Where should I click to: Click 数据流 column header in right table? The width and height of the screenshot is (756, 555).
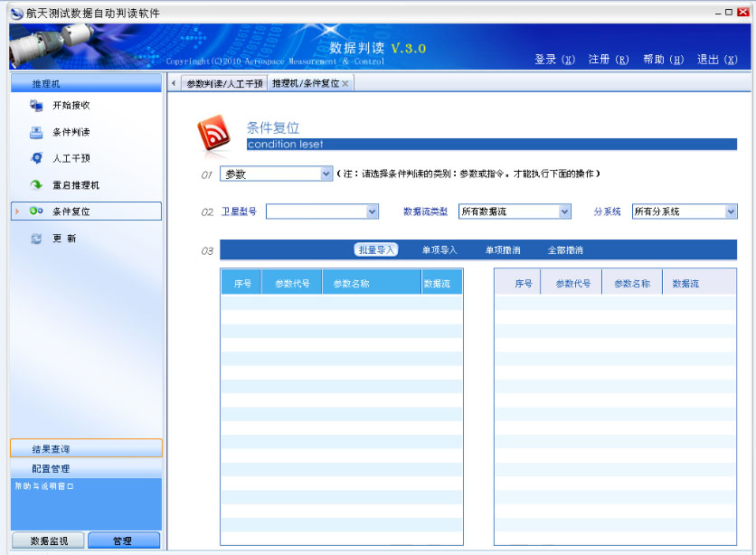point(699,283)
